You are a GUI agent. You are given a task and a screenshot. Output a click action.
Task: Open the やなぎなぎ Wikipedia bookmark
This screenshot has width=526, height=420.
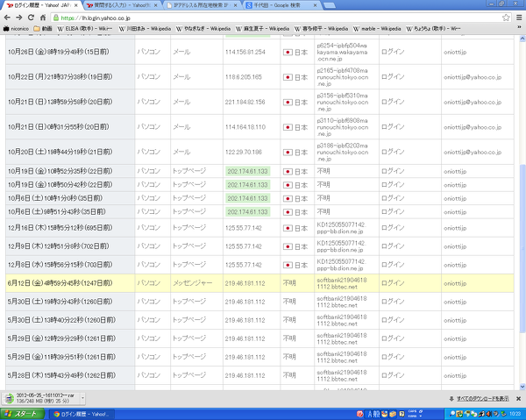[203, 29]
